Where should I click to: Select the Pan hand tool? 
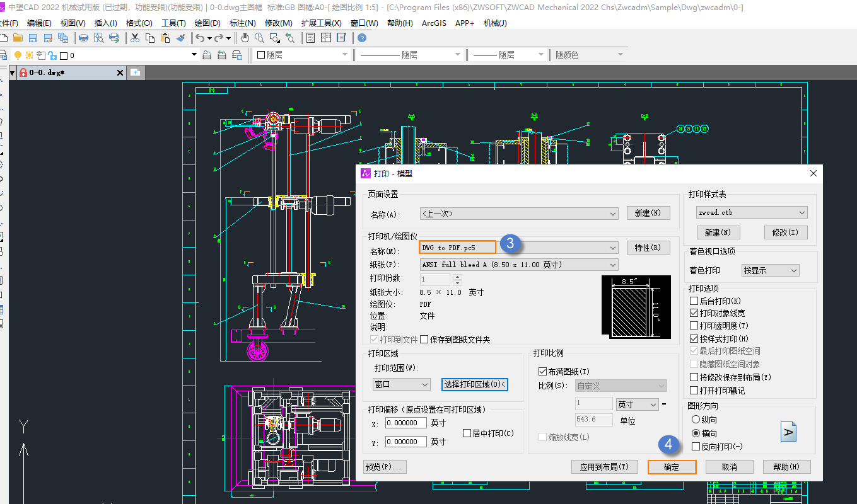click(245, 38)
